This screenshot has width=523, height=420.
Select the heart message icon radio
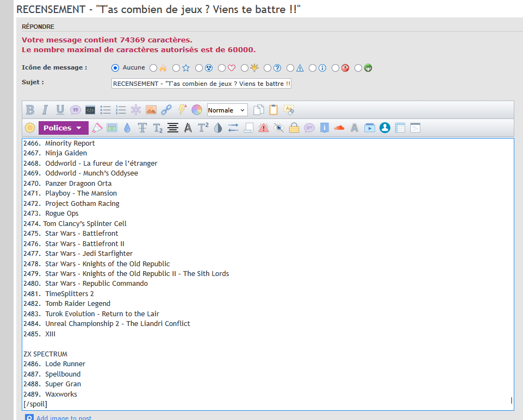click(x=221, y=68)
